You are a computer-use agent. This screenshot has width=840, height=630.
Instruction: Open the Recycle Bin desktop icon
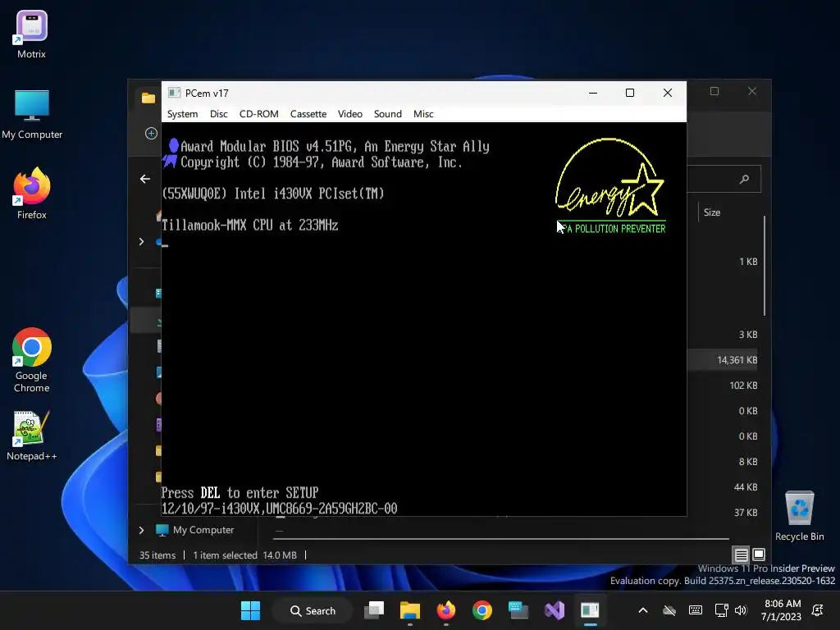[799, 516]
